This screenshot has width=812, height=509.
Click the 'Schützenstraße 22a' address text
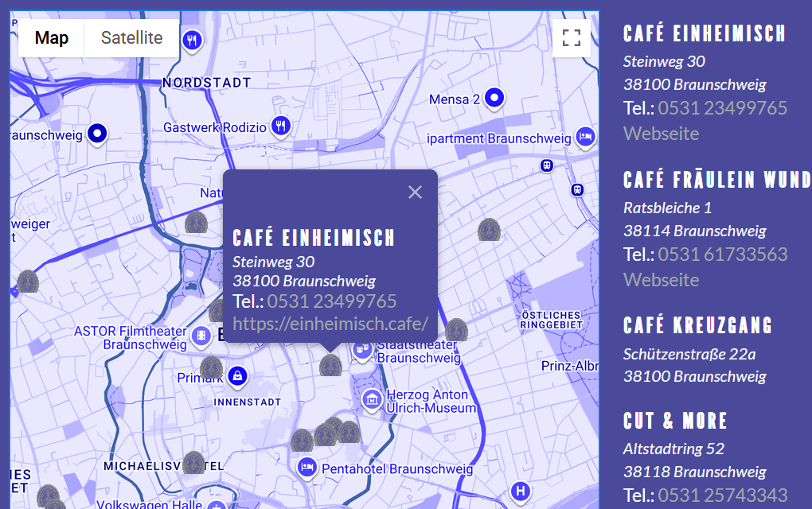coord(689,355)
